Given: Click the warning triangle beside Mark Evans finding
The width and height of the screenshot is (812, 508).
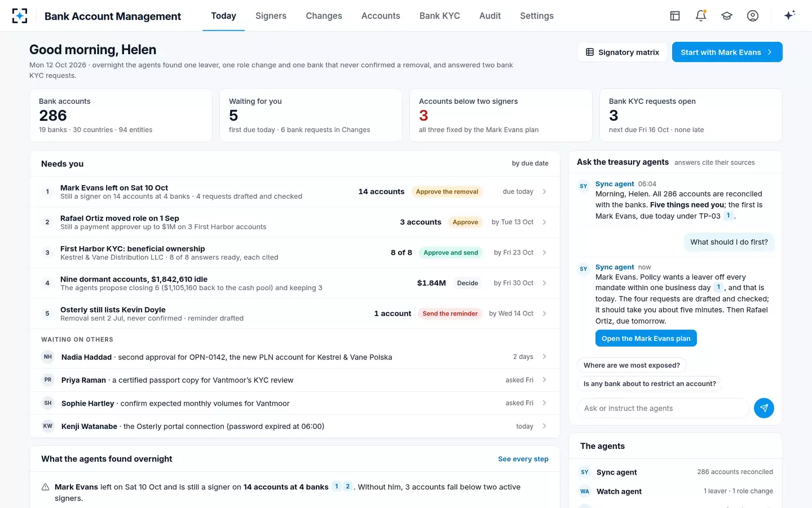Looking at the screenshot, I should pyautogui.click(x=46, y=487).
